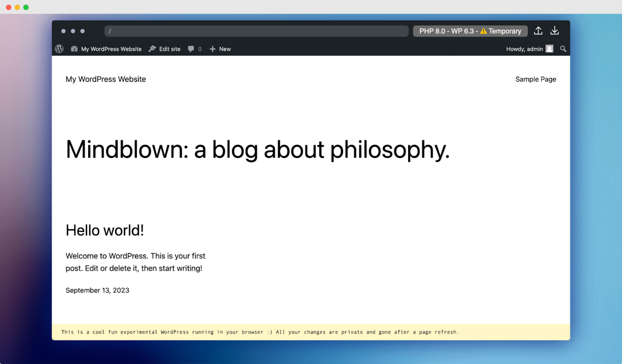Click the blog heading about philosophy
This screenshot has height=364, width=622.
258,150
